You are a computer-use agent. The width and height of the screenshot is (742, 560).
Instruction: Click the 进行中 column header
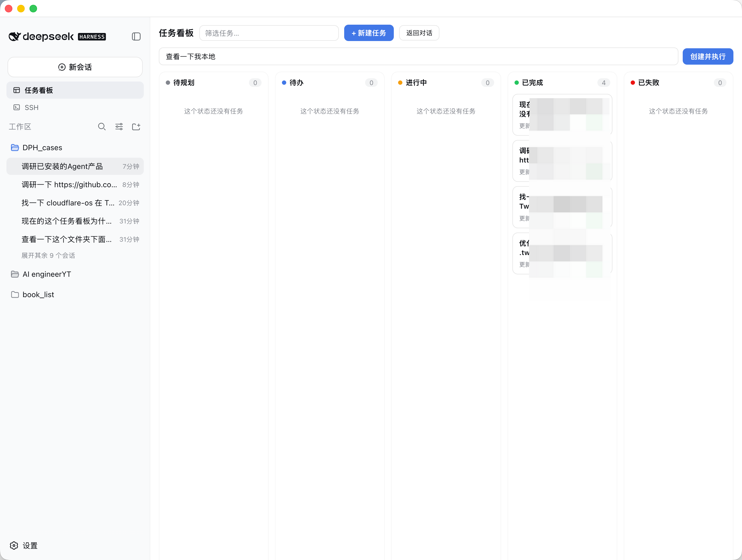point(446,83)
